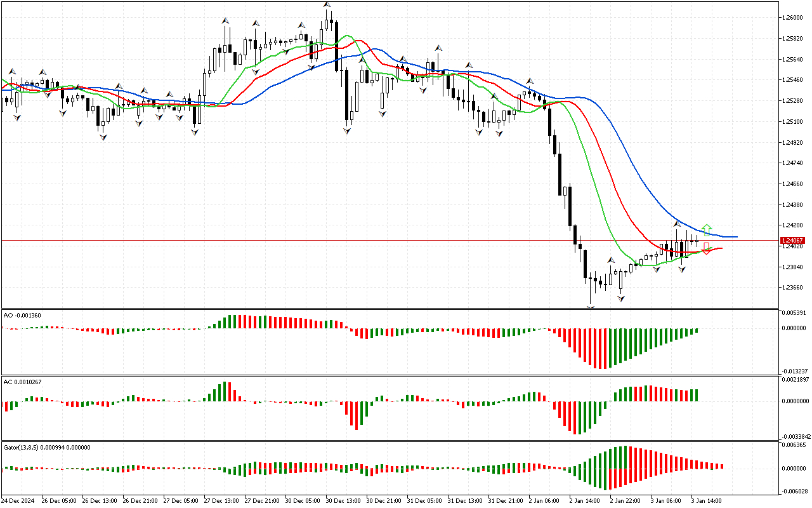
Task: Click the 1.24740 price scale label
Action: (794, 163)
